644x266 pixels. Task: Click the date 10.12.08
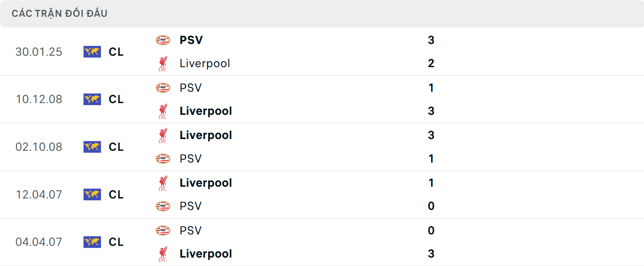tap(39, 99)
